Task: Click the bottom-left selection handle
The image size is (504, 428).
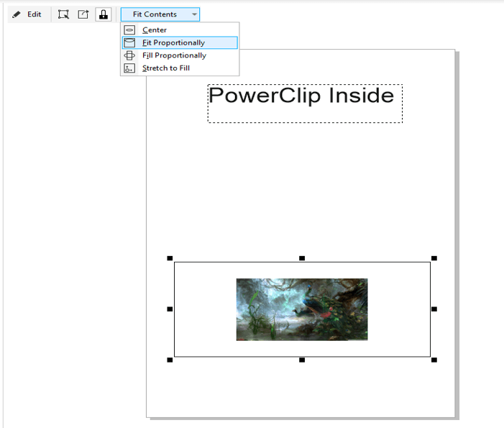Action: pos(170,360)
